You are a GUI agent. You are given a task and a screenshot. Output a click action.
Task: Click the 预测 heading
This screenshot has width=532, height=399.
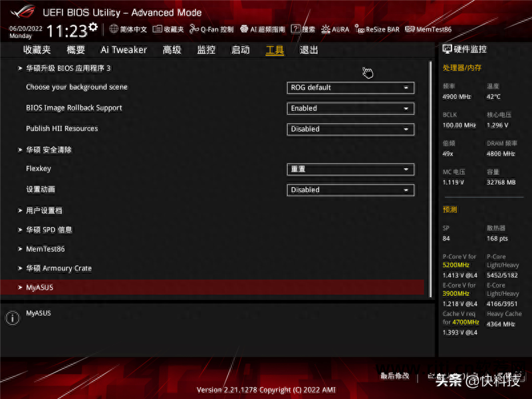click(450, 209)
